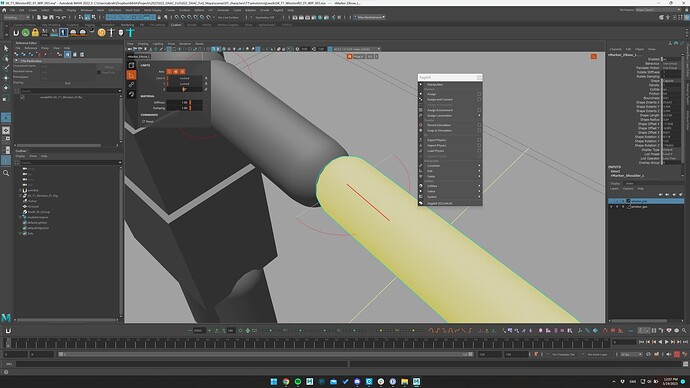Click the Windows Start button
Screen dimensions: 690x388
click(x=274, y=381)
